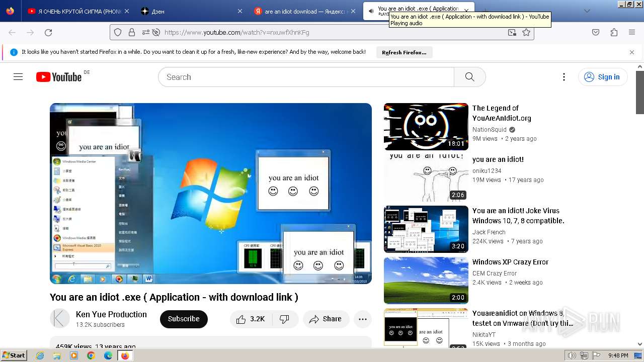Show site security padlock information
Screen dimensions: 644x362
point(132,32)
